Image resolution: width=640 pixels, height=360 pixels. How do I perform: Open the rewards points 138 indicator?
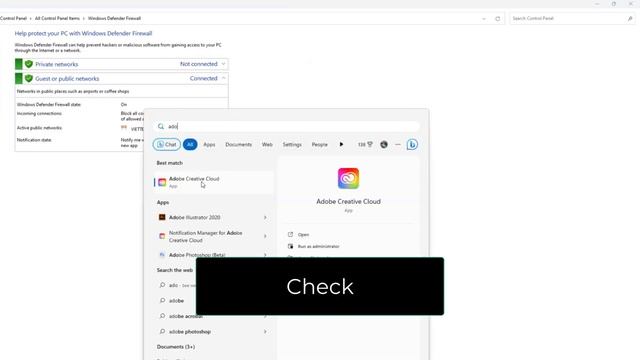[365, 144]
